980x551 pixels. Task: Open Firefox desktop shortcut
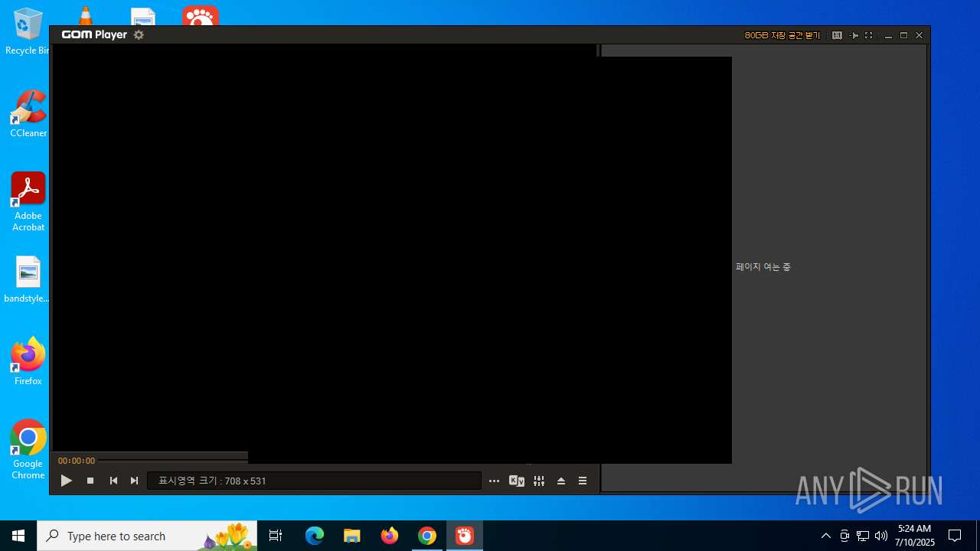[28, 362]
